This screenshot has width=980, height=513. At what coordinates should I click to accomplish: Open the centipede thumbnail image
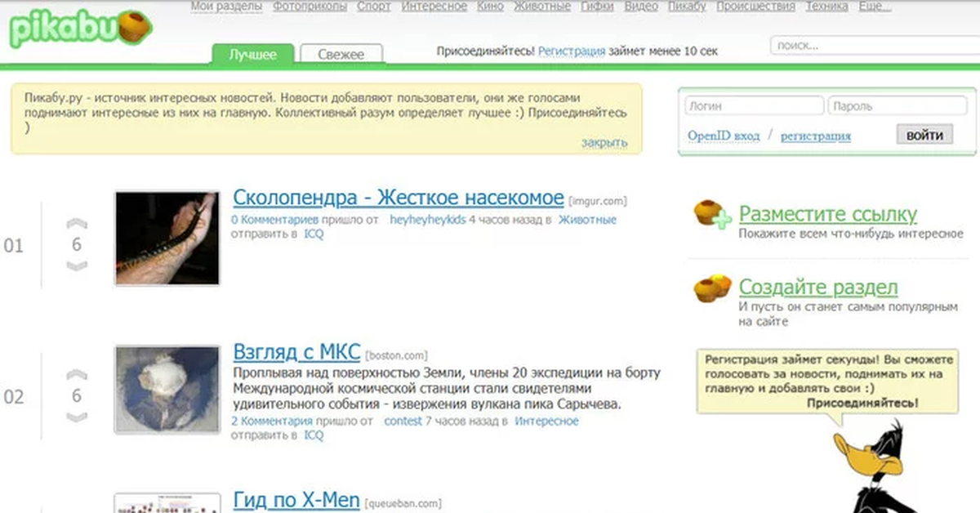[167, 238]
